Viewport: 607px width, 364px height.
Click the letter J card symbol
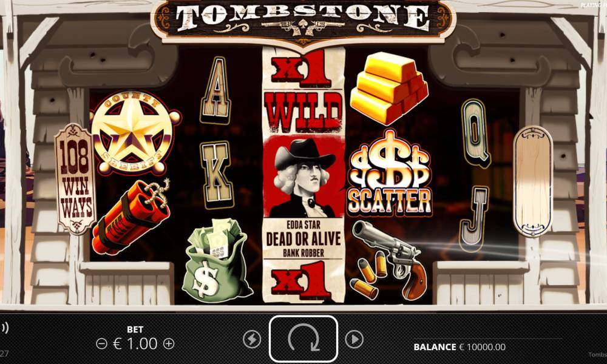click(475, 219)
